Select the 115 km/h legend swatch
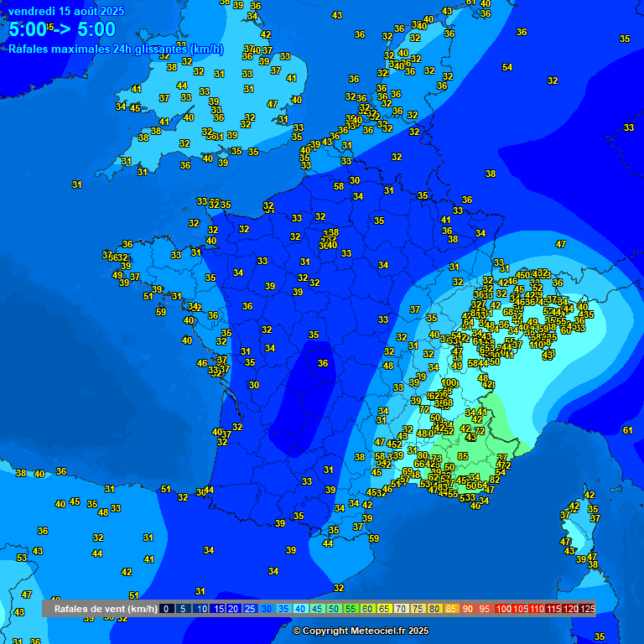The width and height of the screenshot is (644, 644). click(x=553, y=609)
